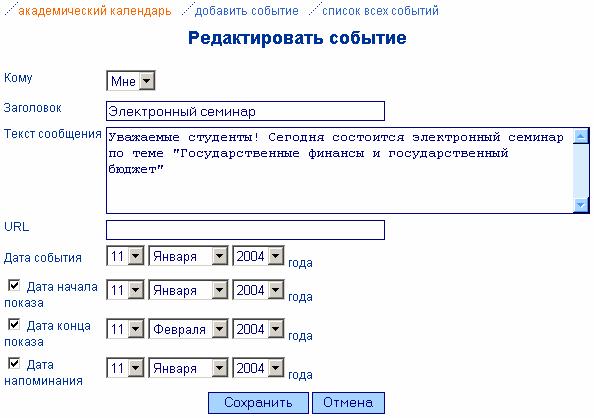Screen dimensions: 594x418
Task: Open the академический календарь link
Action: click(95, 11)
